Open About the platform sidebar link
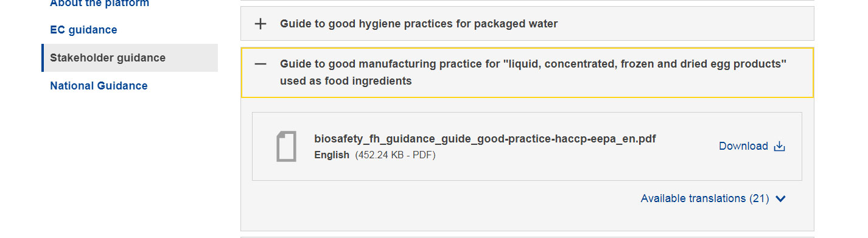Viewport: 868px width, 238px height. (x=99, y=3)
